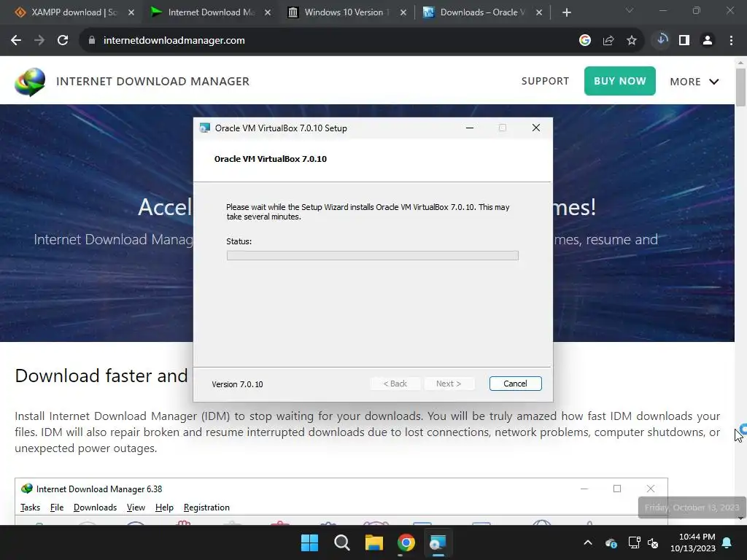This screenshot has height=560, width=747.
Task: Click network status tray icon
Action: (x=634, y=542)
